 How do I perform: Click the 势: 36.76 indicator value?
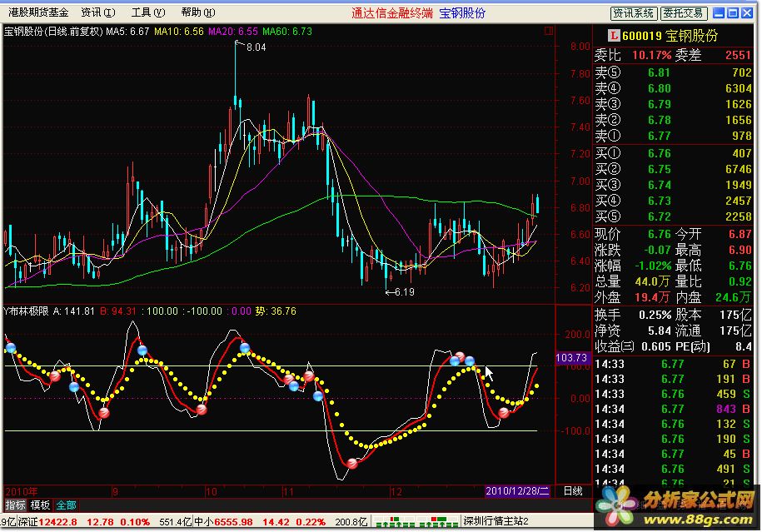(x=276, y=311)
